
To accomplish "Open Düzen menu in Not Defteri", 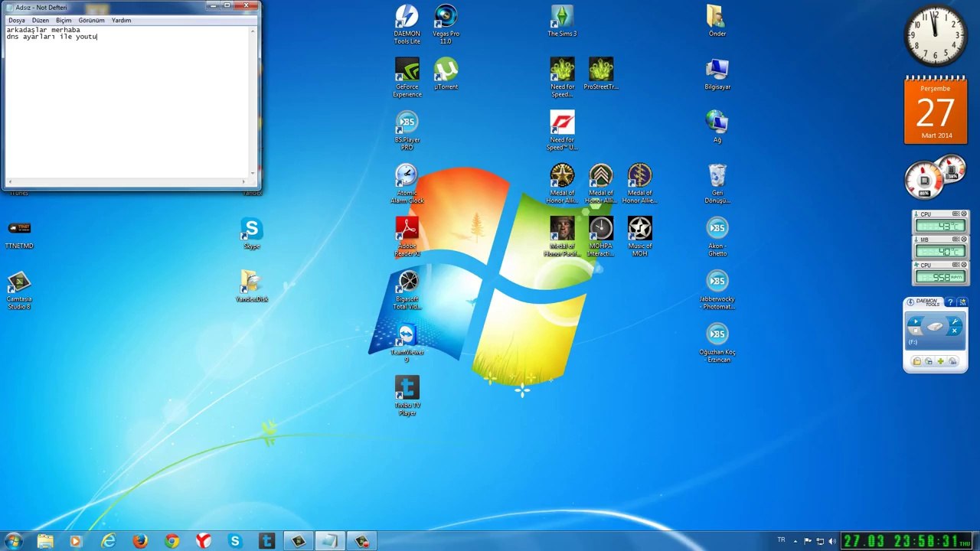I will [41, 20].
